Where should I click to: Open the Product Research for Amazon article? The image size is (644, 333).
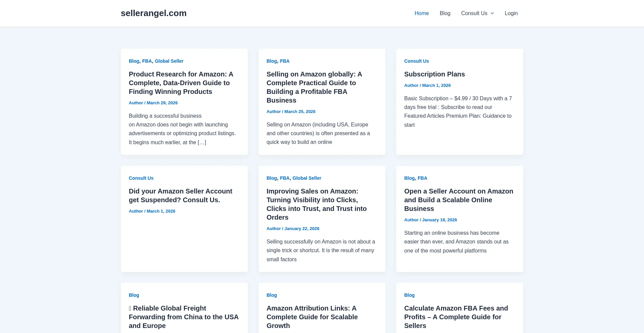click(181, 83)
